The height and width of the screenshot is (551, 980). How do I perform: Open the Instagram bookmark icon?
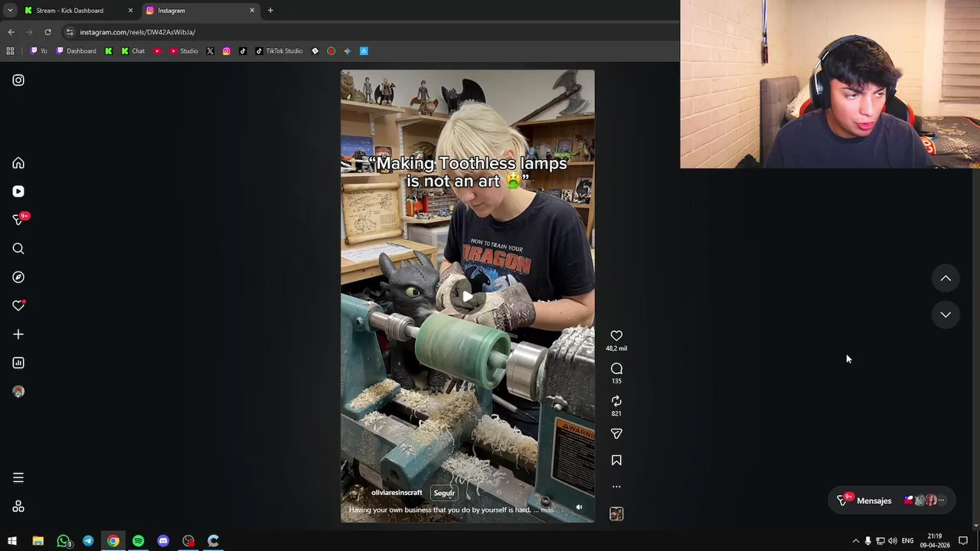tap(227, 51)
